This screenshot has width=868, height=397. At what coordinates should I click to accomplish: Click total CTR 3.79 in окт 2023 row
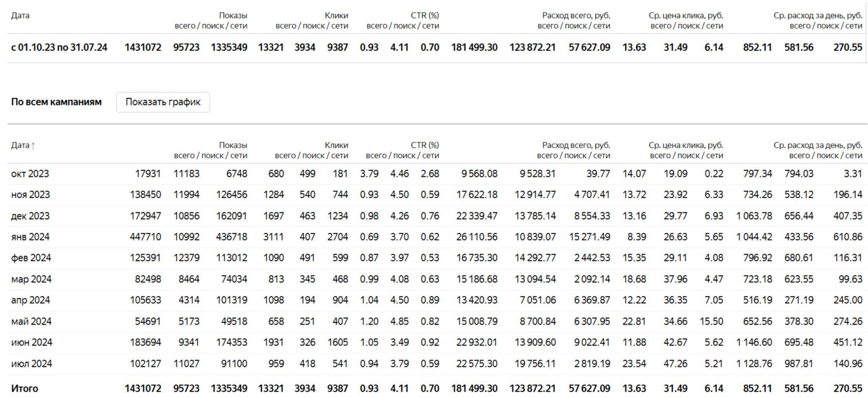(x=369, y=173)
